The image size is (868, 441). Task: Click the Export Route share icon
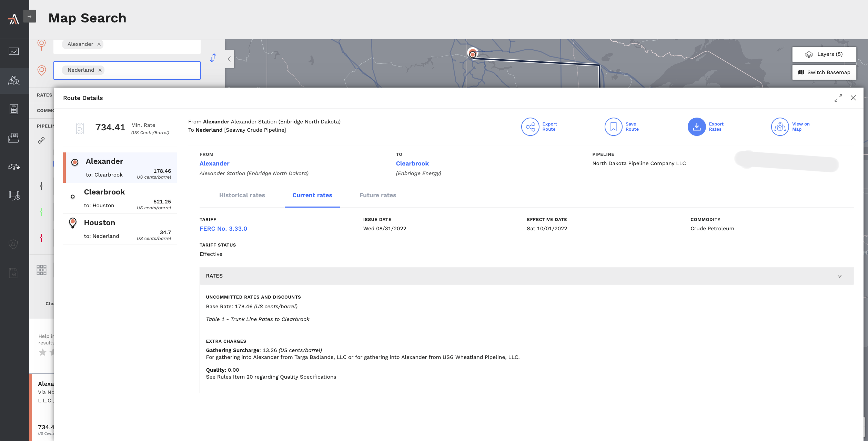click(x=530, y=127)
